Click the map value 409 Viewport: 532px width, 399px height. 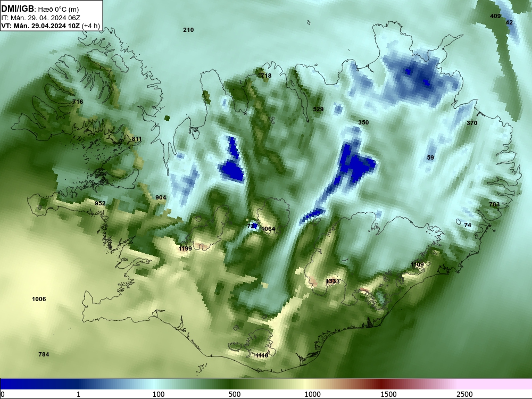point(495,16)
